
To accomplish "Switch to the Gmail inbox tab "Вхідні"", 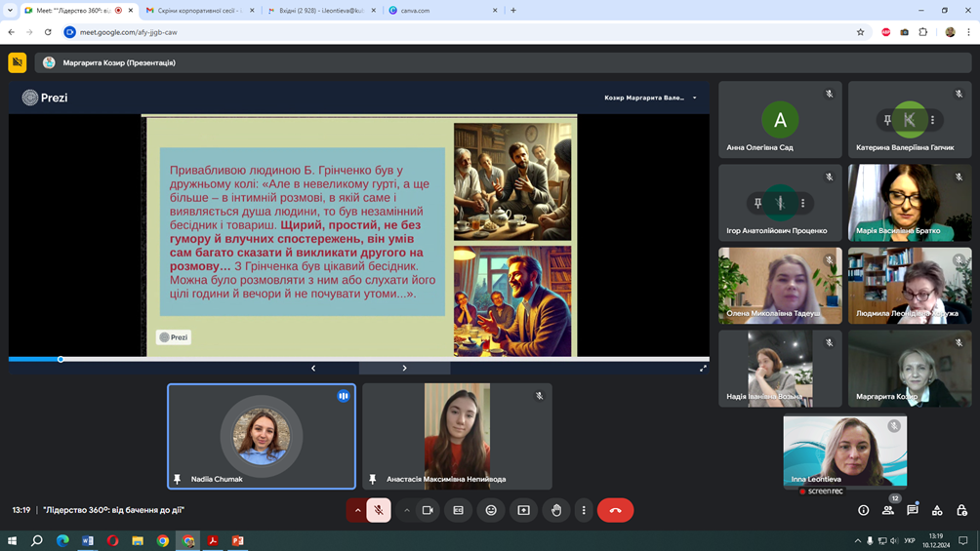I will (322, 11).
